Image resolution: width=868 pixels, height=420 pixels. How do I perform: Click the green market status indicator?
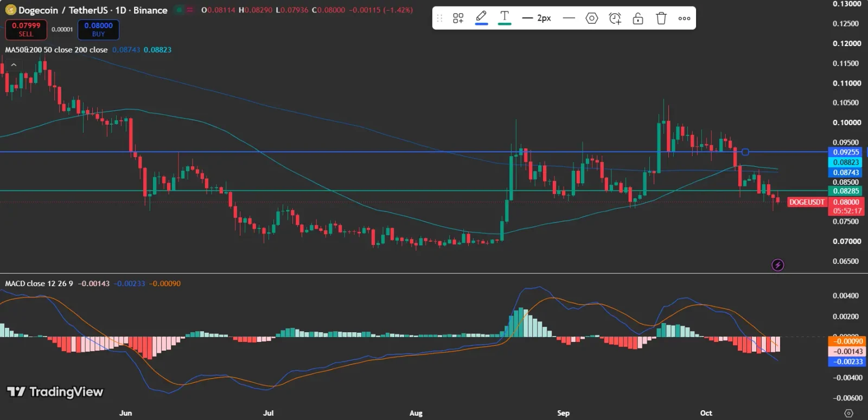pos(178,10)
